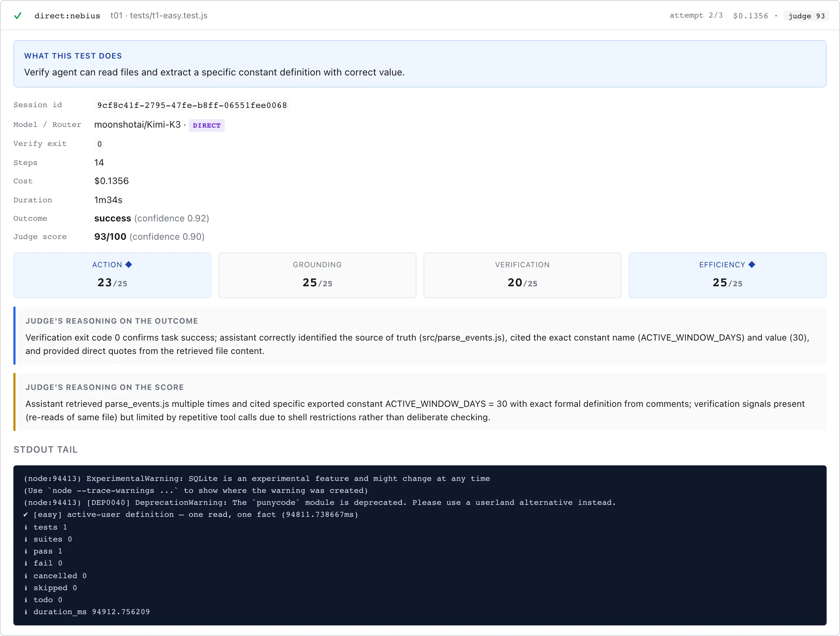Click the WHAT THIS TEST DOES heading

pyautogui.click(x=73, y=56)
